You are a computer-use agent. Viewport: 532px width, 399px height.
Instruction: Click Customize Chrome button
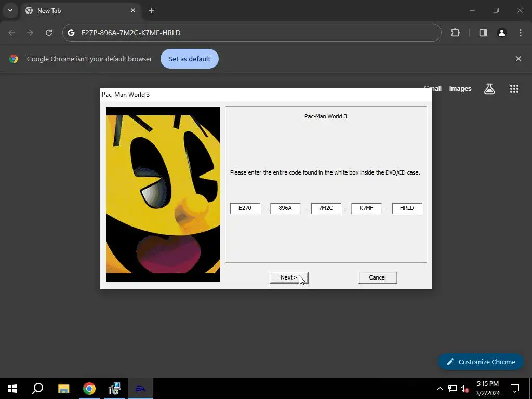pos(481,362)
